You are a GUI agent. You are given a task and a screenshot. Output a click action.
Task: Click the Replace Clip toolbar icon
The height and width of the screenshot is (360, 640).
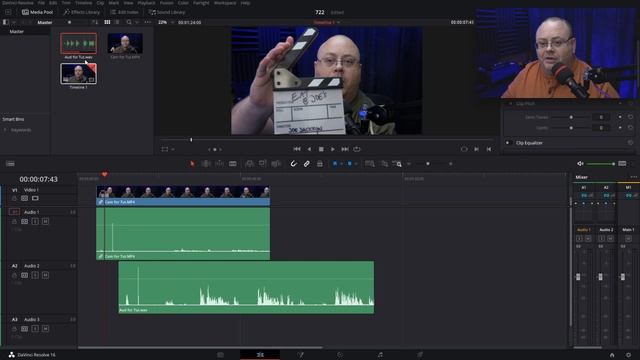pyautogui.click(x=276, y=164)
